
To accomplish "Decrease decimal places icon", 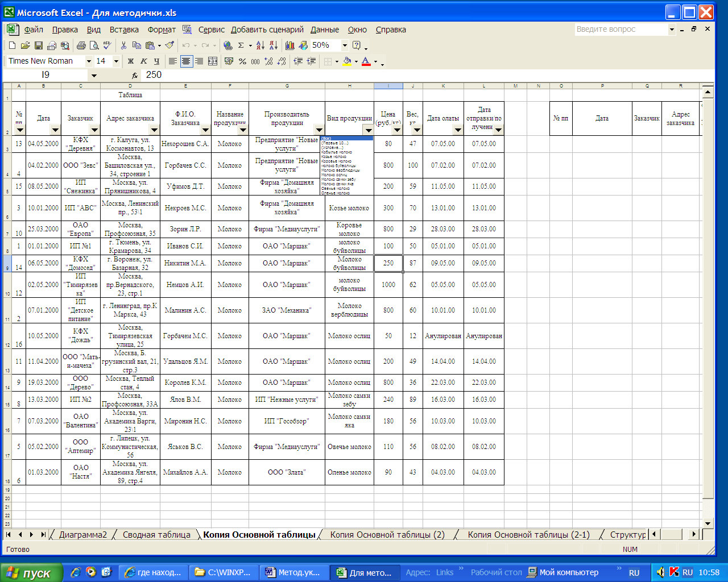I will [x=282, y=61].
